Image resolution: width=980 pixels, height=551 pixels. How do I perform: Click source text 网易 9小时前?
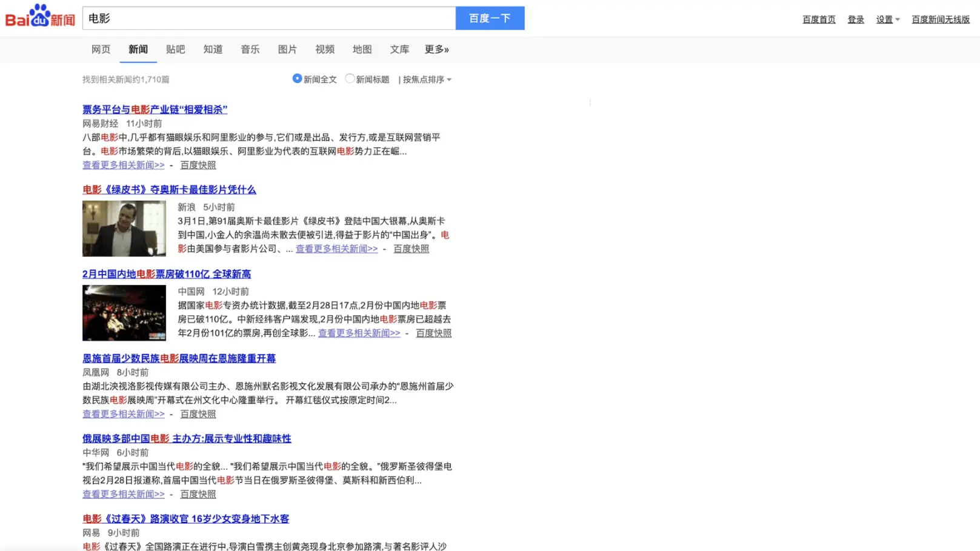[111, 533]
